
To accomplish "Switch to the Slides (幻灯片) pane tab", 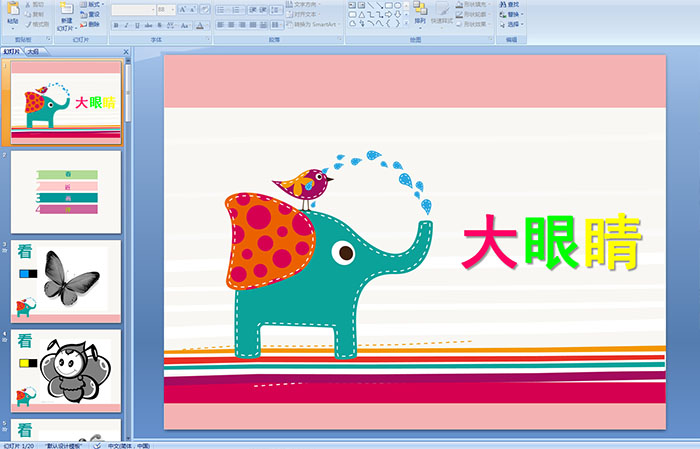I will point(12,52).
